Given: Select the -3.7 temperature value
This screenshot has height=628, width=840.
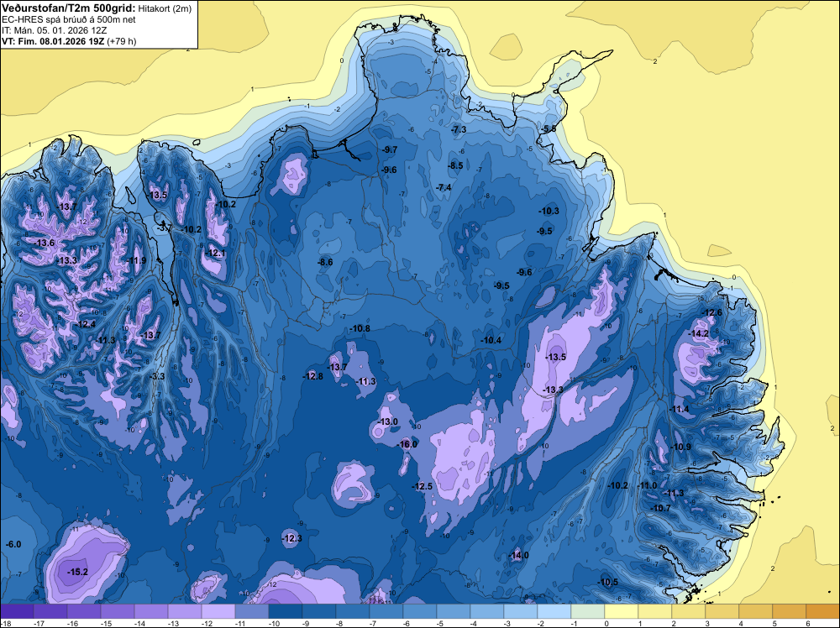Looking at the screenshot, I should 164,228.
